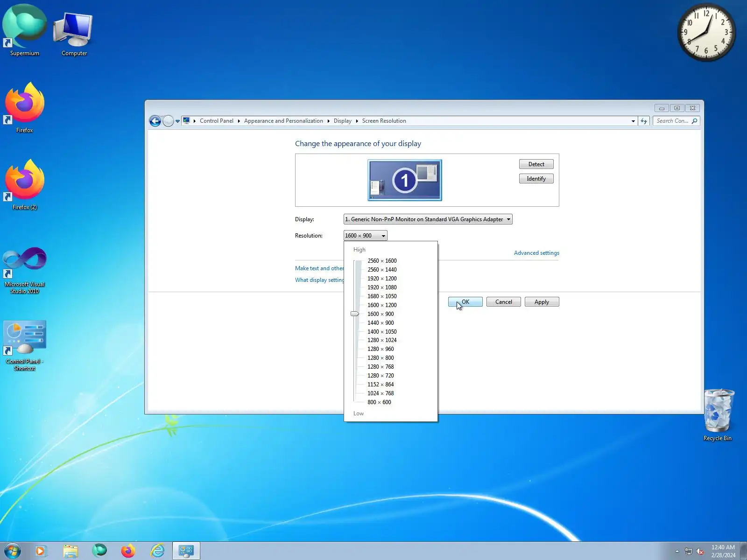Select the Firefox (2) desktop shortcut
Image resolution: width=747 pixels, height=560 pixels.
click(25, 184)
